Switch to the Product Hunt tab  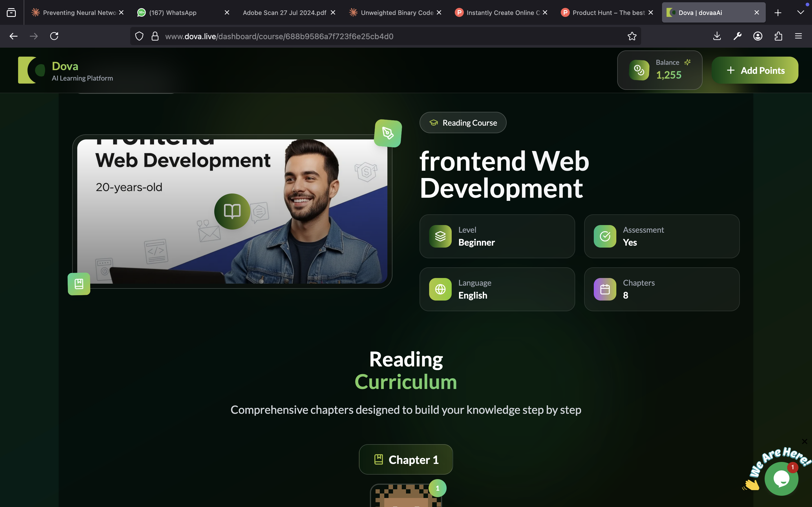(x=604, y=12)
